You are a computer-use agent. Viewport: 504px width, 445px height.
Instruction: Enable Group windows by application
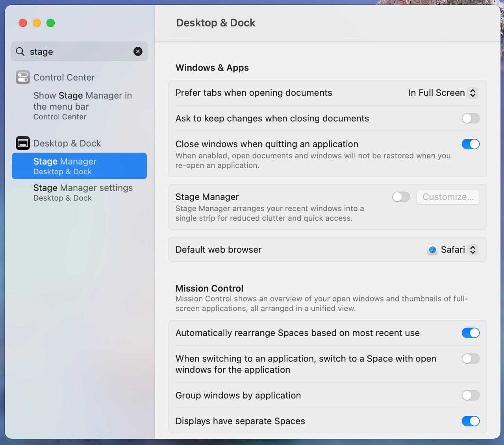(471, 395)
